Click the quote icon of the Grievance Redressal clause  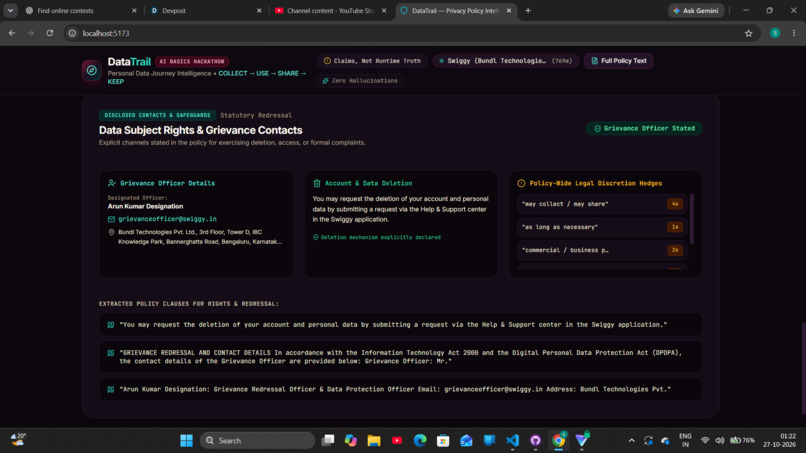[x=111, y=353]
